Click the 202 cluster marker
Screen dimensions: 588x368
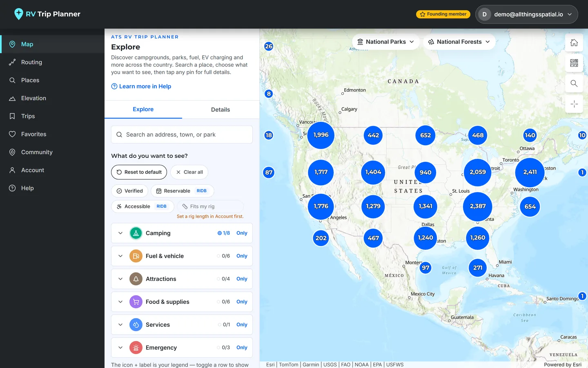tap(321, 238)
